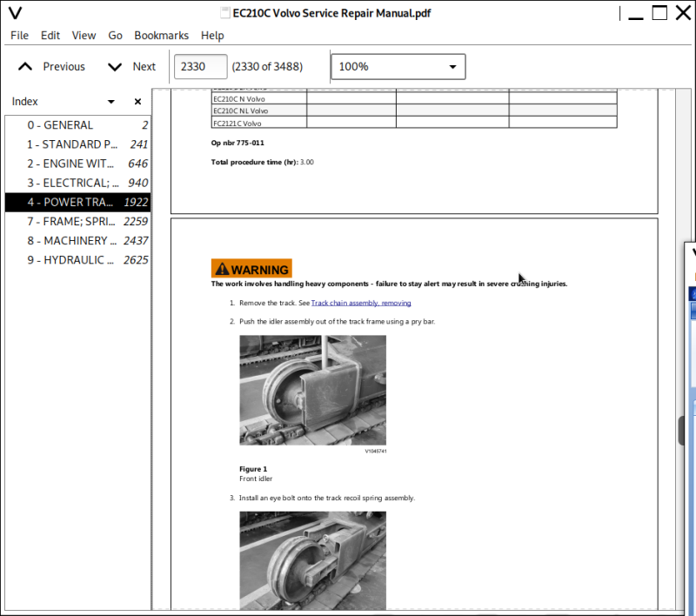The image size is (696, 616).
Task: Open the Help menu
Action: (212, 36)
